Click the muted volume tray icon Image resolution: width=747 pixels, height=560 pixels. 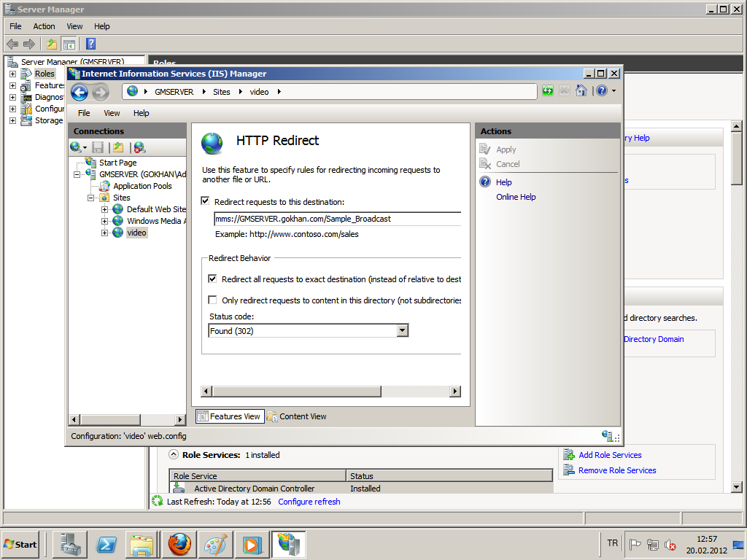(670, 545)
